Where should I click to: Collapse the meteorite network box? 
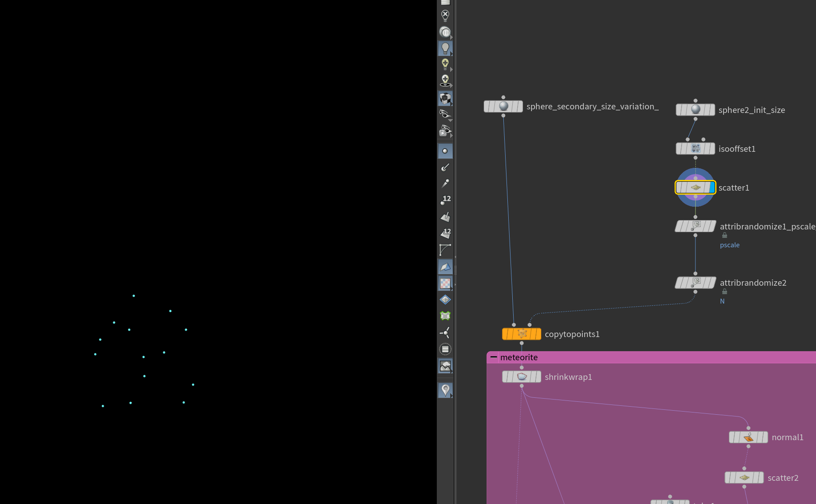coord(494,357)
